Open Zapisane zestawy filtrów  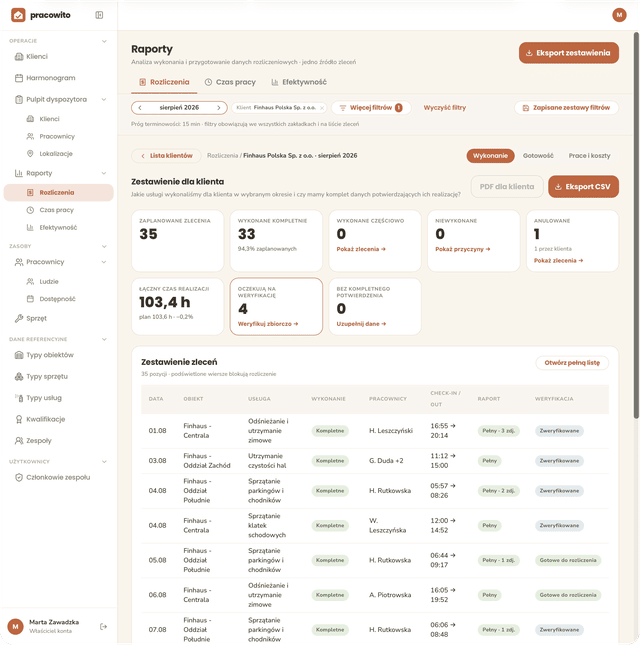(x=566, y=108)
